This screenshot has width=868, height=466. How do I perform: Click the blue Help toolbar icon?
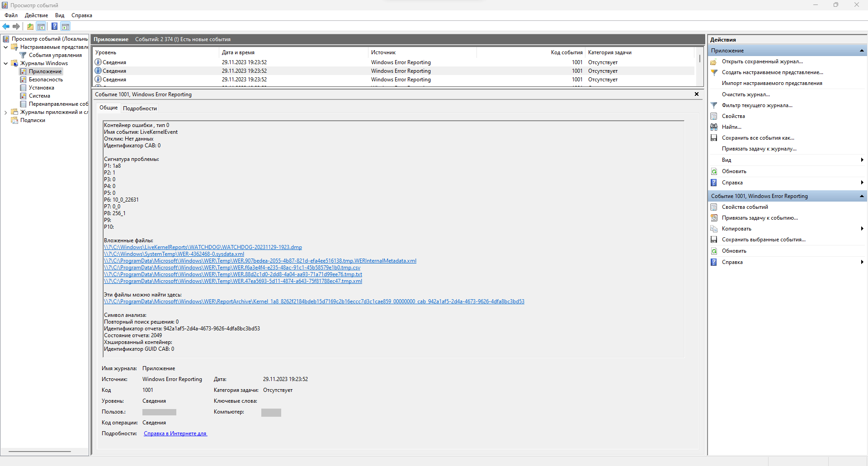pyautogui.click(x=54, y=26)
